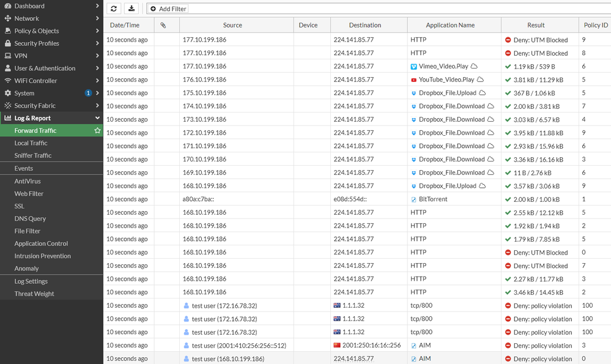
Task: Expand the Network menu chevron
Action: point(97,18)
